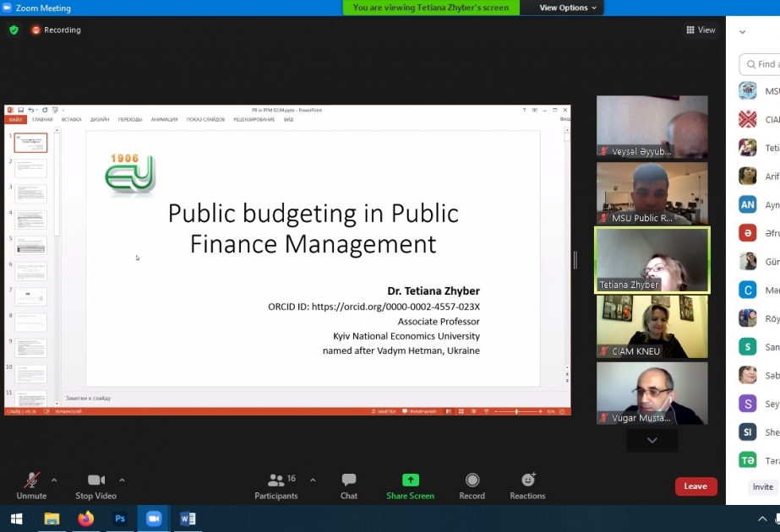Select Vugar Musta... video thumbnail

tap(652, 394)
